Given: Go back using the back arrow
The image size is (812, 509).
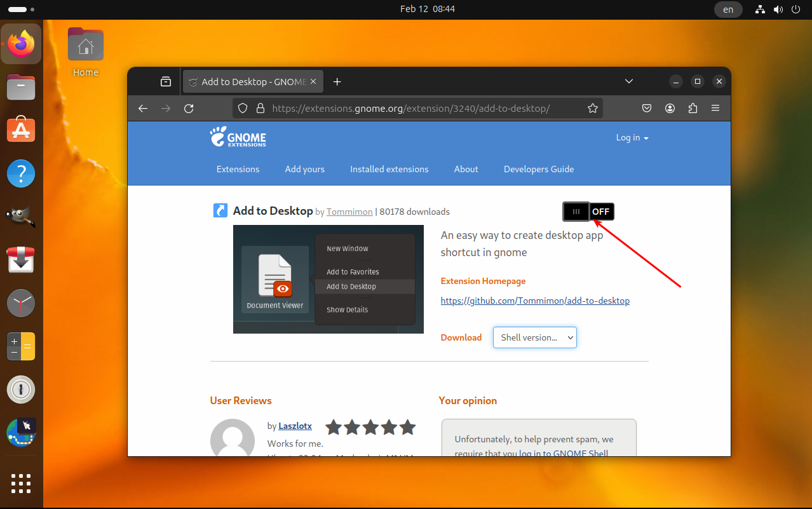Looking at the screenshot, I should coord(143,108).
